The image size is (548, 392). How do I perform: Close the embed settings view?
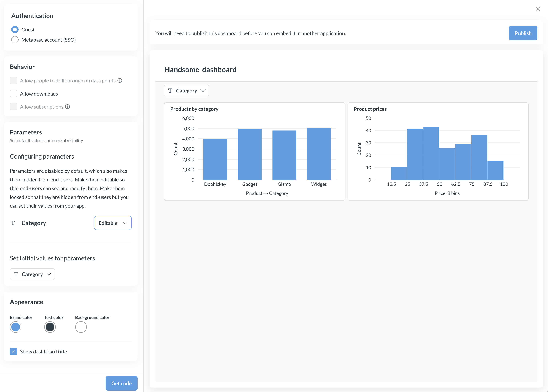(x=538, y=9)
